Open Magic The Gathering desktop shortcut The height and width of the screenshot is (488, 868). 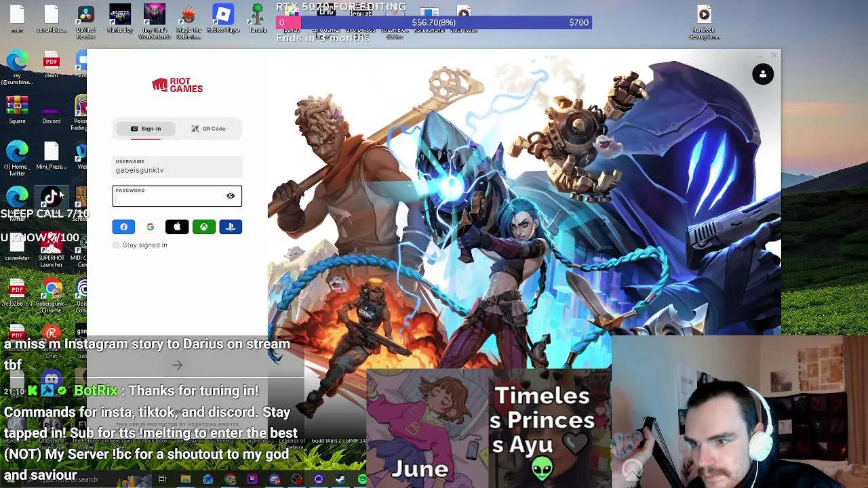click(x=189, y=22)
